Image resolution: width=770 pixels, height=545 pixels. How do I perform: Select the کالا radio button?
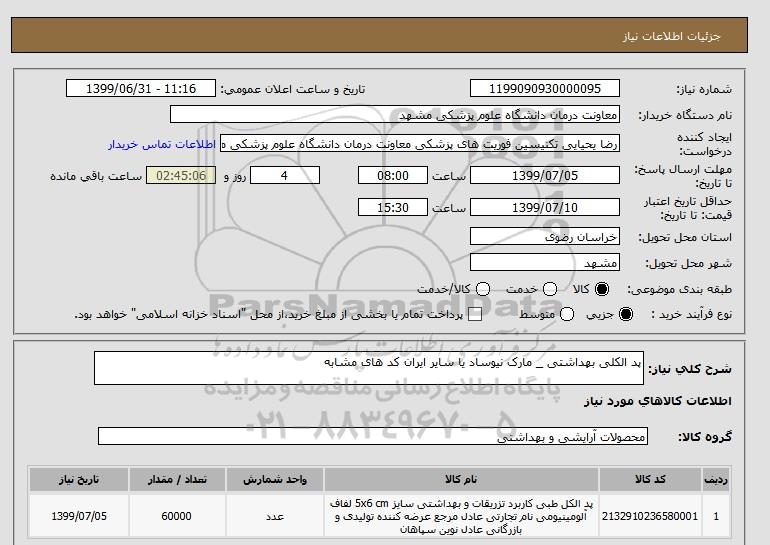click(602, 289)
